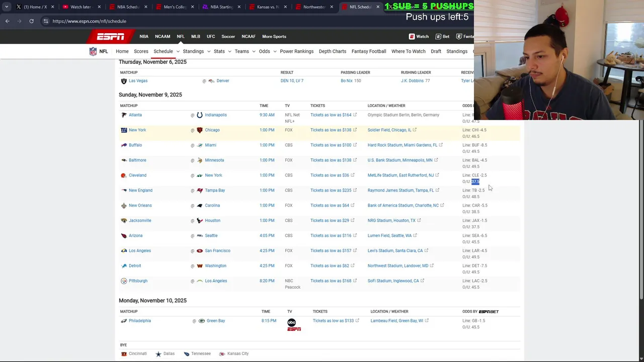Expand the Schedule dropdown chevron

pyautogui.click(x=178, y=51)
